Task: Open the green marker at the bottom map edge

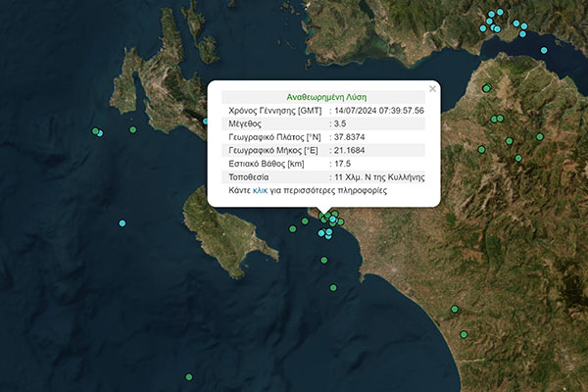Action: 188,377
